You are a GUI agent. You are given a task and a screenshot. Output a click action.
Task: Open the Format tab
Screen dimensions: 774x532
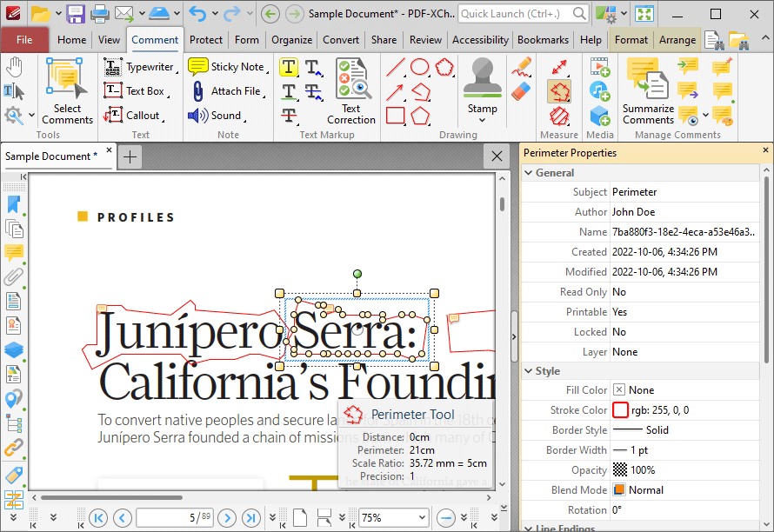(631, 40)
